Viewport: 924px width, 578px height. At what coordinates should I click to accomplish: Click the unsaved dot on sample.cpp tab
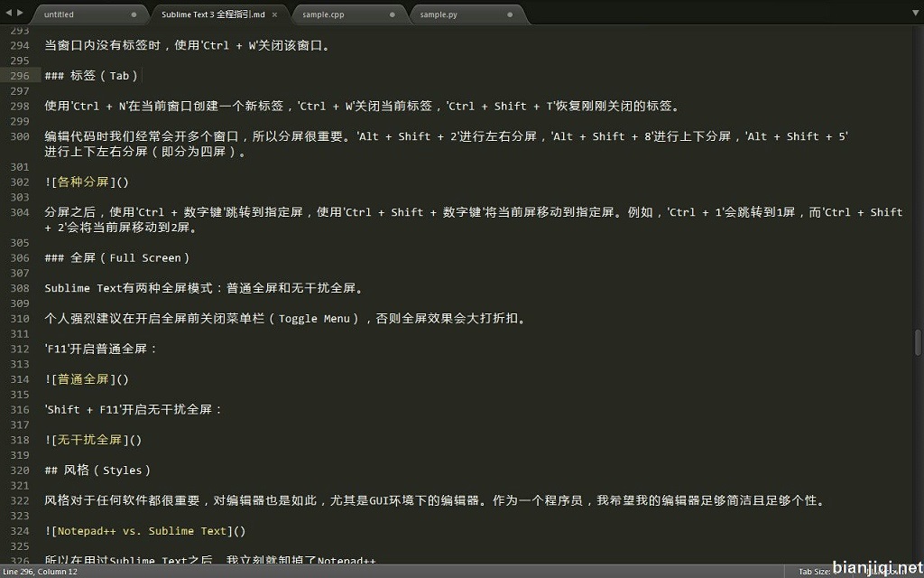(393, 14)
